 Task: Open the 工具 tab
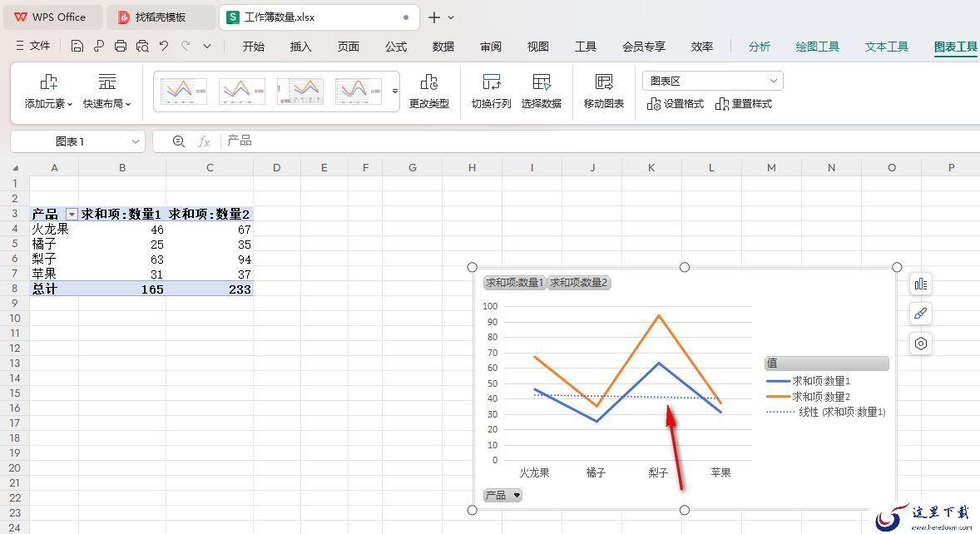click(586, 47)
